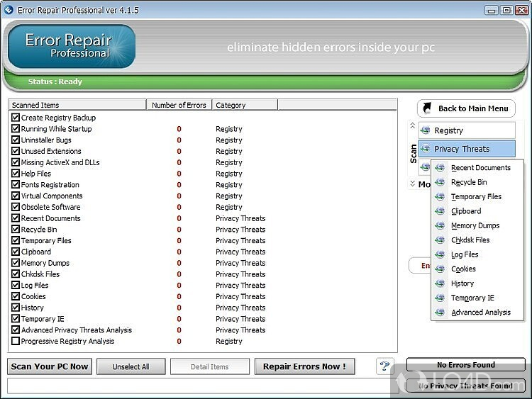Collapse the Scan section chevron
This screenshot has height=399, width=532.
click(x=413, y=126)
